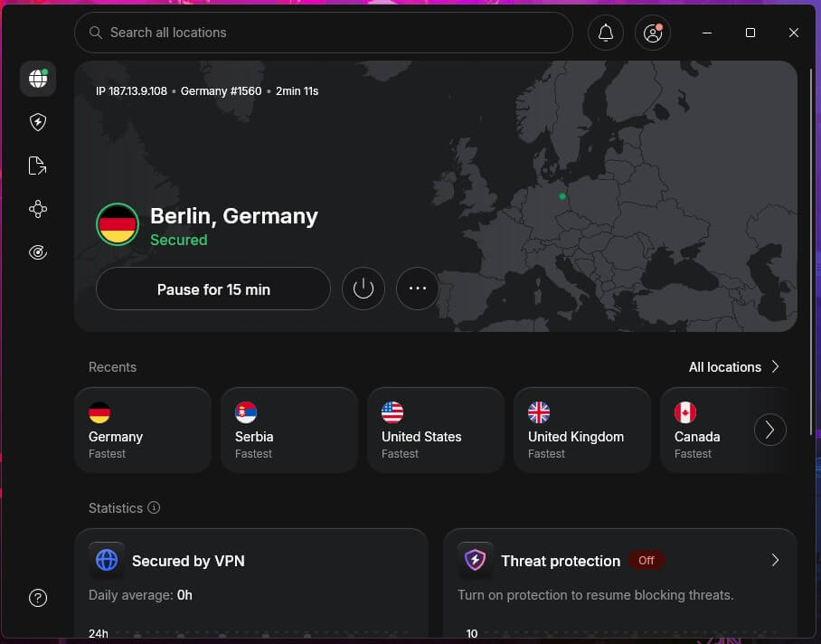Screen dimensions: 821x644
Task: Show the next recent locations with arrow
Action: (769, 430)
